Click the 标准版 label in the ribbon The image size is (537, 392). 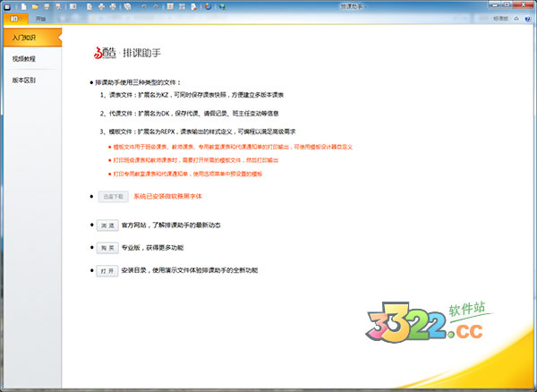[x=500, y=19]
